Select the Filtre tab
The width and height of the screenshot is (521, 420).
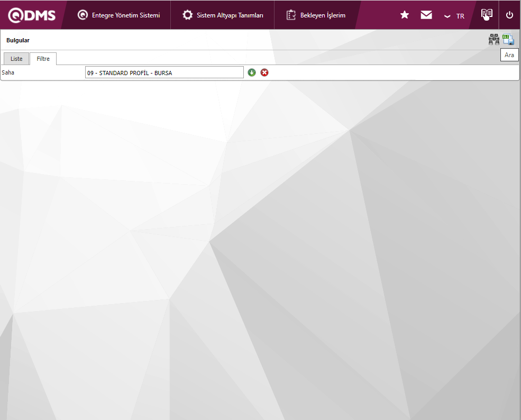click(x=43, y=59)
